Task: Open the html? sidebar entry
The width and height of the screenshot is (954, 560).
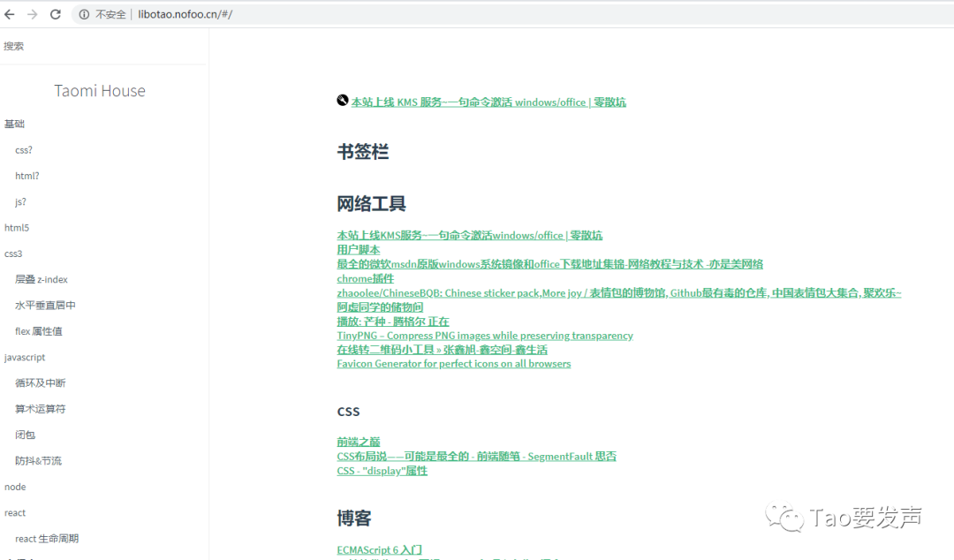Action: click(27, 176)
